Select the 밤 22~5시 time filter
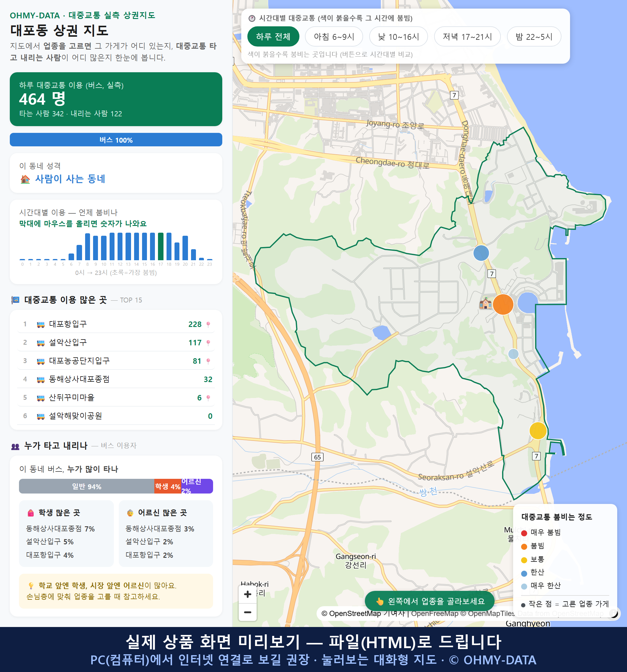 point(534,36)
